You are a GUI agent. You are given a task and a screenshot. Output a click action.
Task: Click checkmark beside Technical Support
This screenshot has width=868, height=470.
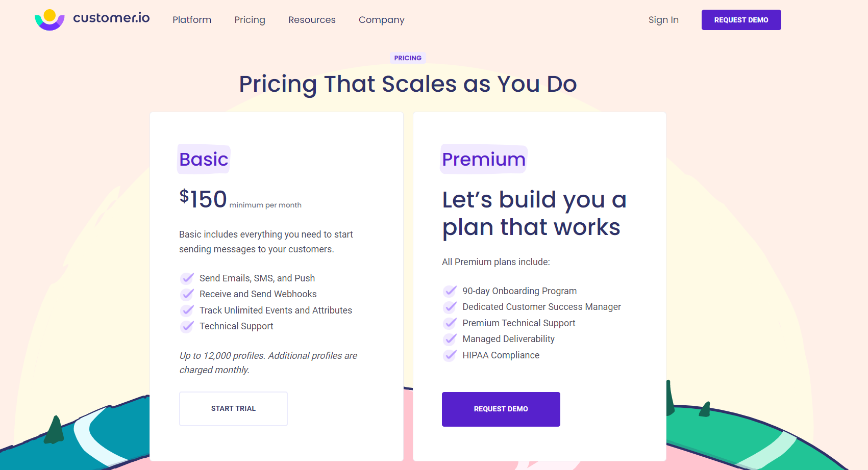187,326
